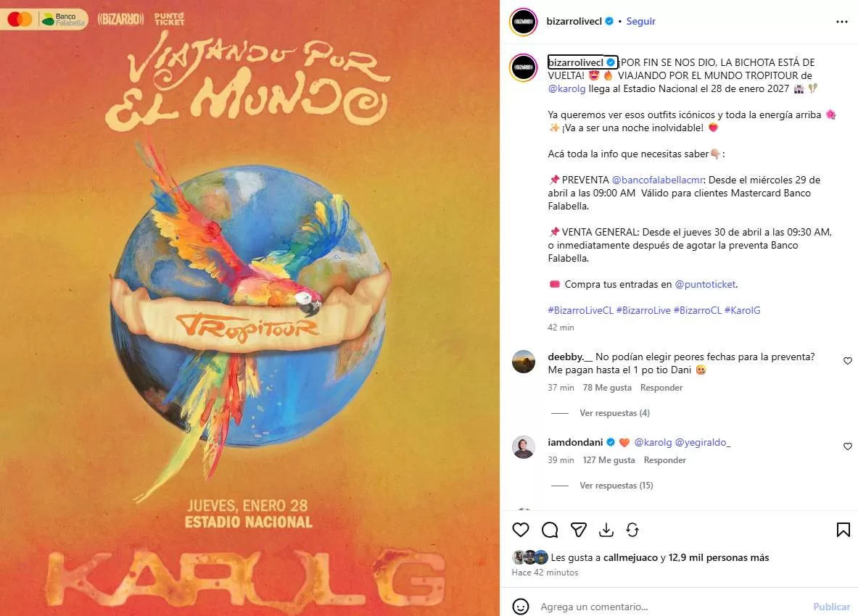This screenshot has width=858, height=616.
Task: Download the post image
Action: [x=606, y=530]
